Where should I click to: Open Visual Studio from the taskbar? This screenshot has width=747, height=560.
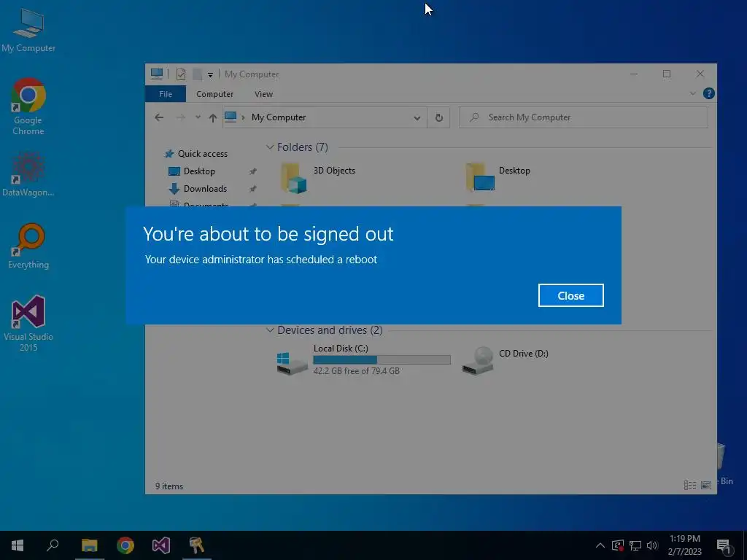pos(161,545)
